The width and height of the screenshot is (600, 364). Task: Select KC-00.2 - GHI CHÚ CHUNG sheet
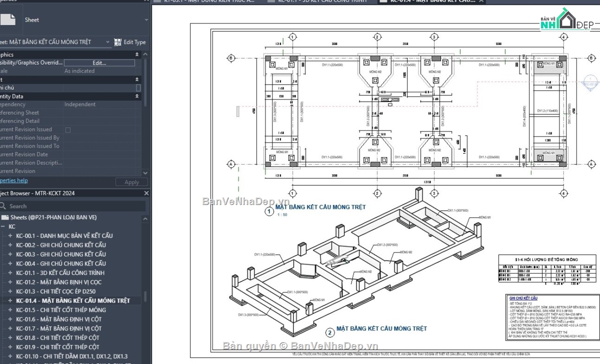pyautogui.click(x=61, y=245)
